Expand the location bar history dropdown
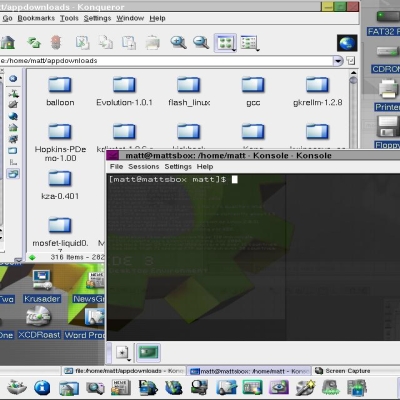This screenshot has width=400, height=400. (338, 61)
